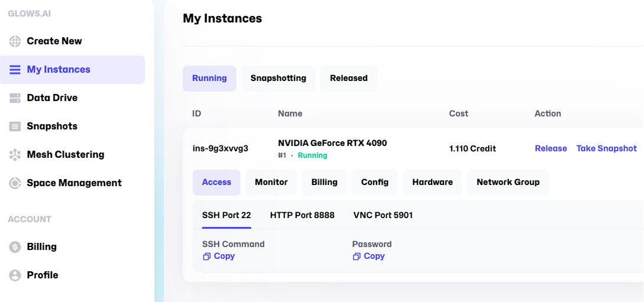Screen dimensions: 644x302
Task: Click the Data Drive server icon
Action: coord(15,98)
